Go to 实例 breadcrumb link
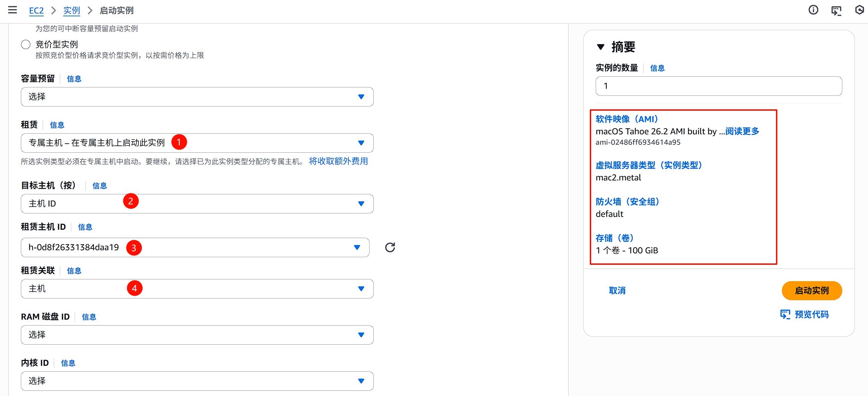Viewport: 868px width, 396px height. [72, 11]
